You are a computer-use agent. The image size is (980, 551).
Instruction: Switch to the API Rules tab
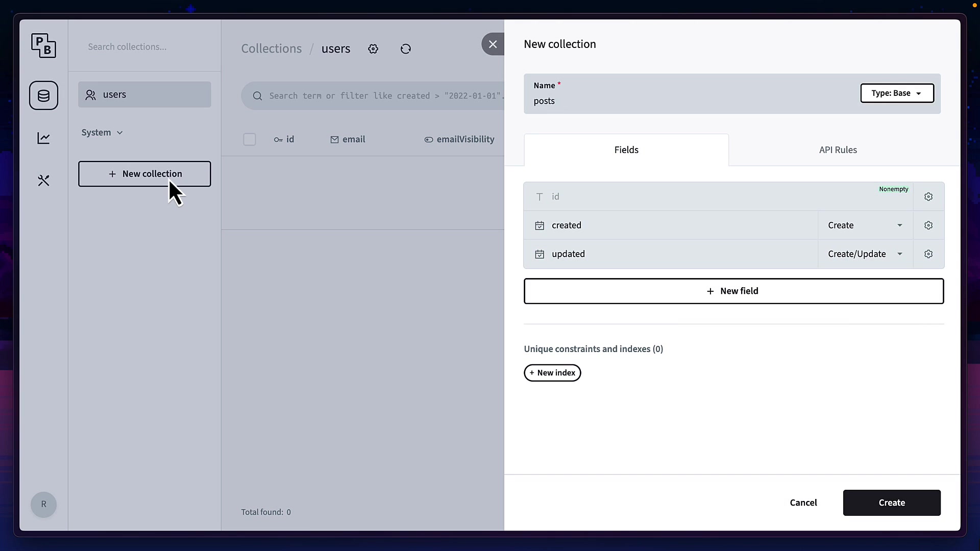point(838,149)
